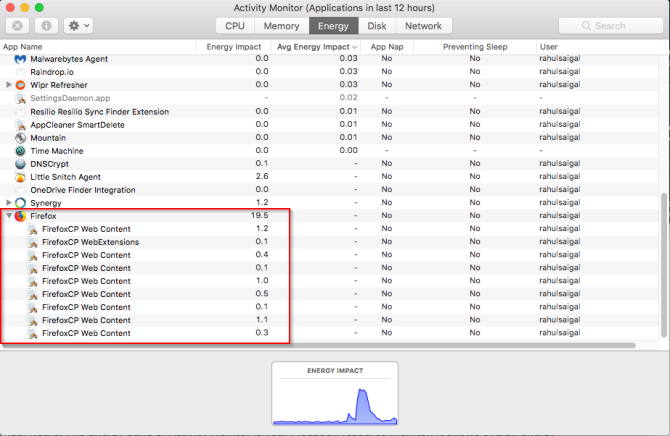Click Firefox energy impact value 19.5
670x436 pixels.
[x=259, y=215]
